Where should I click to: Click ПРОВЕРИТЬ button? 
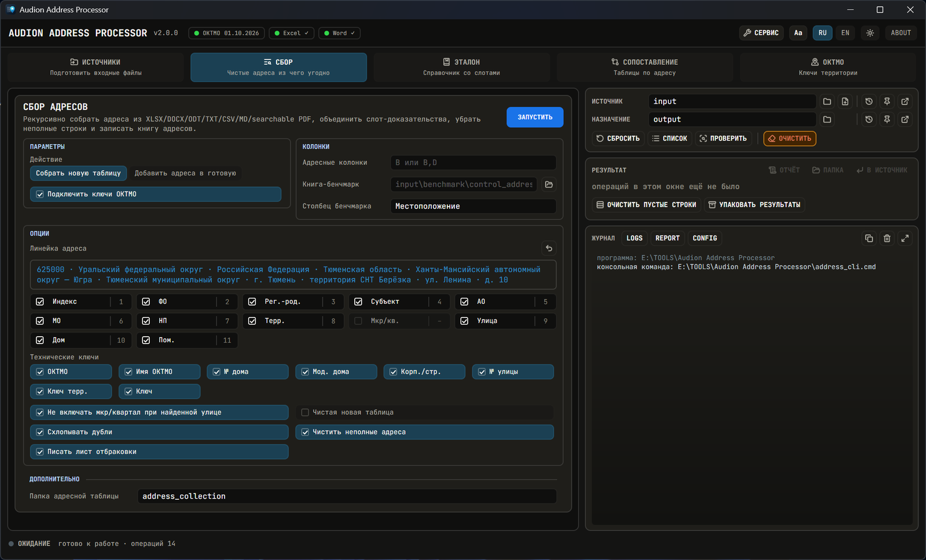point(723,138)
